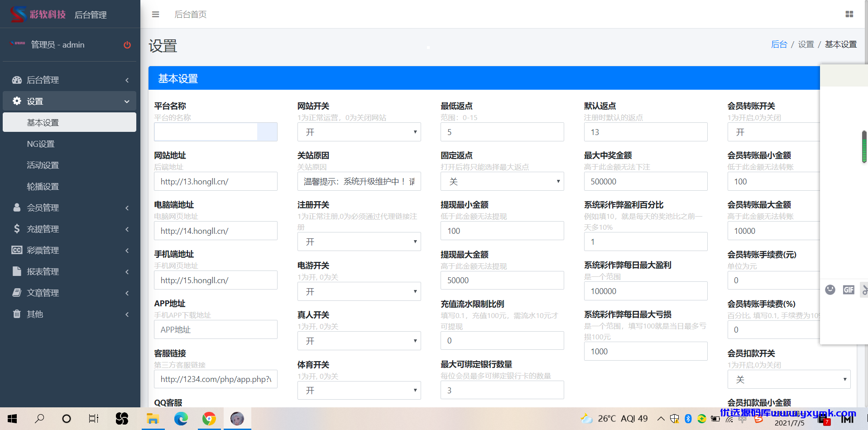This screenshot has width=868, height=430.
Task: Click the 文章管理 book icon
Action: pos(17,293)
